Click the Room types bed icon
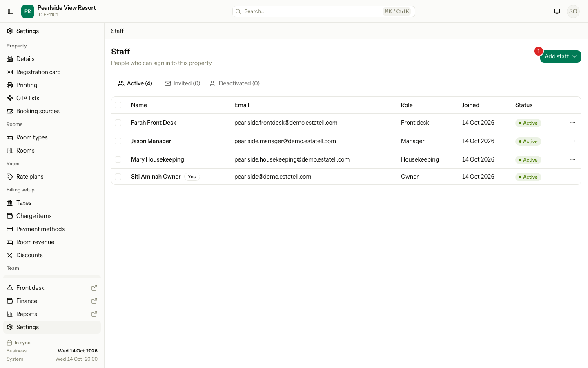The height and width of the screenshot is (368, 588). click(10, 137)
